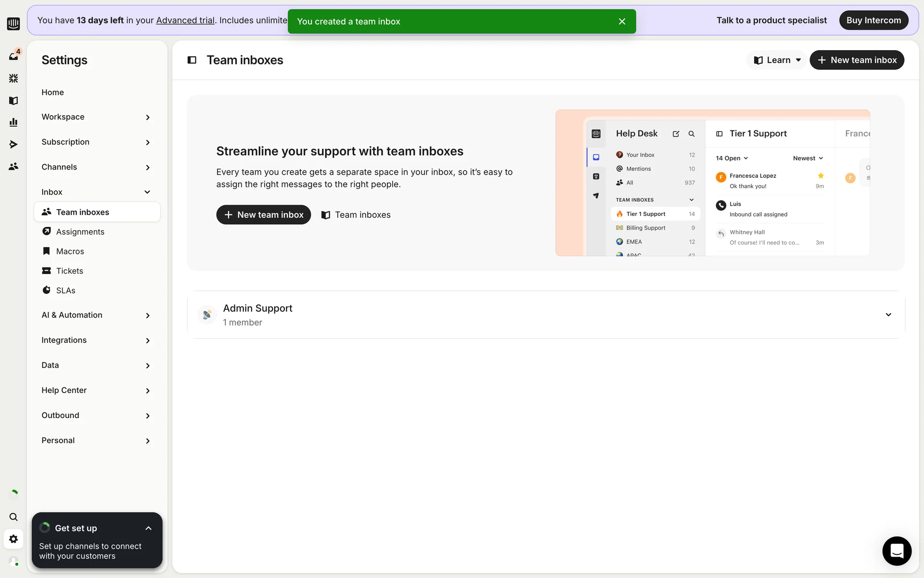Click the search magnifier icon in left rail
This screenshot has width=924, height=578.
point(13,517)
